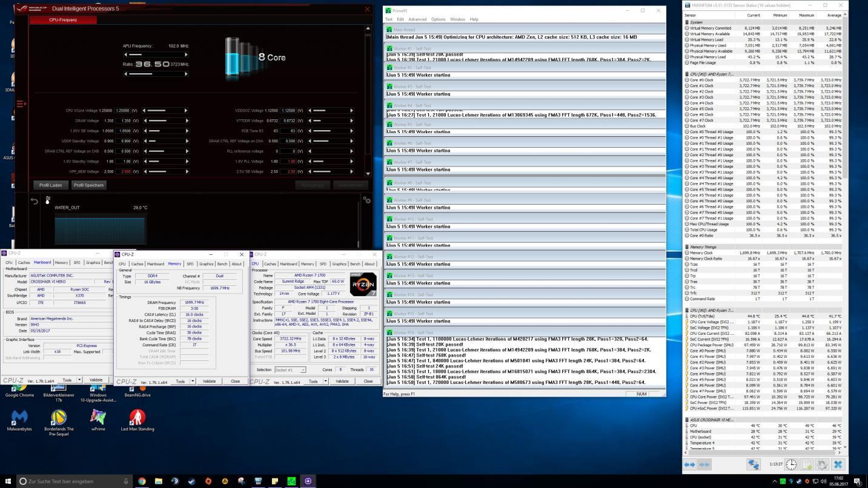This screenshot has height=488, width=868.
Task: Open the red side menu icon in AI Suite
Action: coord(21,104)
